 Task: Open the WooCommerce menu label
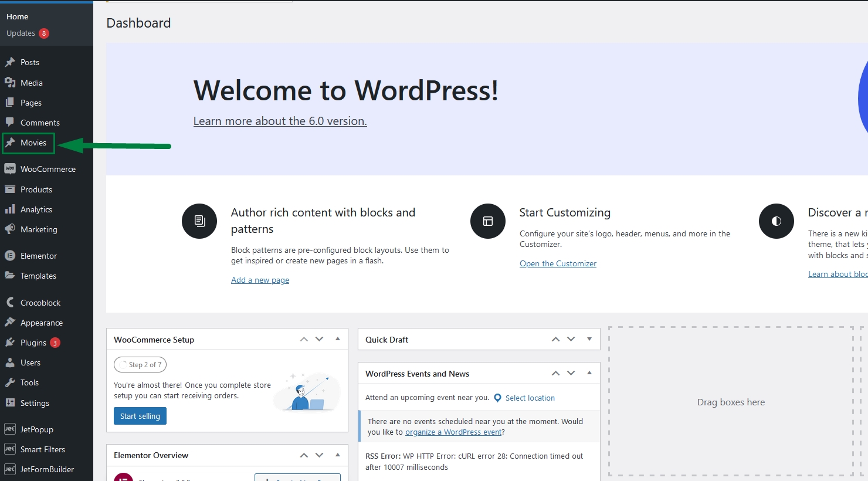pos(48,169)
